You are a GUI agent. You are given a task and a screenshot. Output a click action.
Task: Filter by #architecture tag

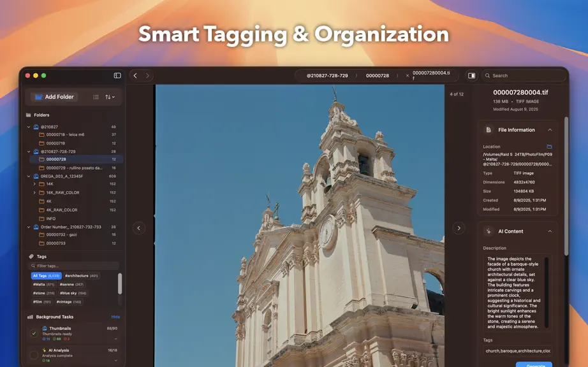(x=82, y=276)
